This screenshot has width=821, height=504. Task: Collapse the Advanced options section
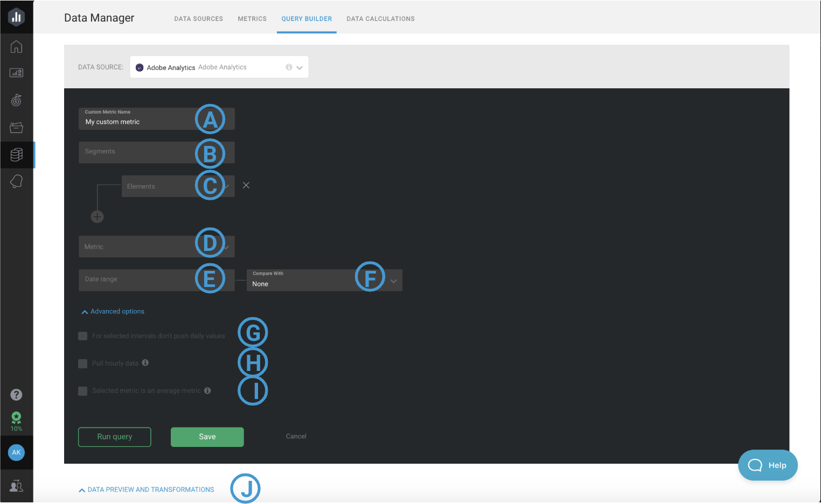click(113, 311)
